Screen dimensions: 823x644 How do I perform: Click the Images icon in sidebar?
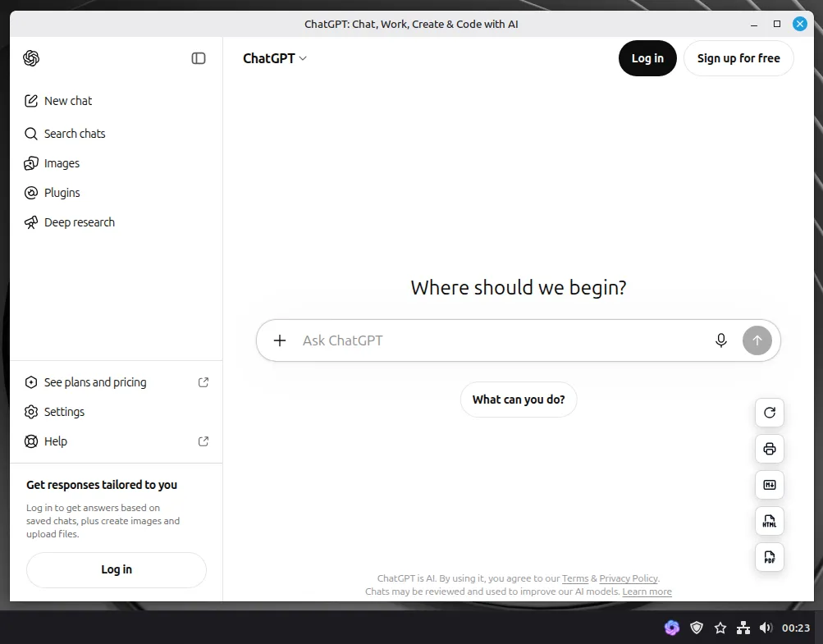point(31,163)
